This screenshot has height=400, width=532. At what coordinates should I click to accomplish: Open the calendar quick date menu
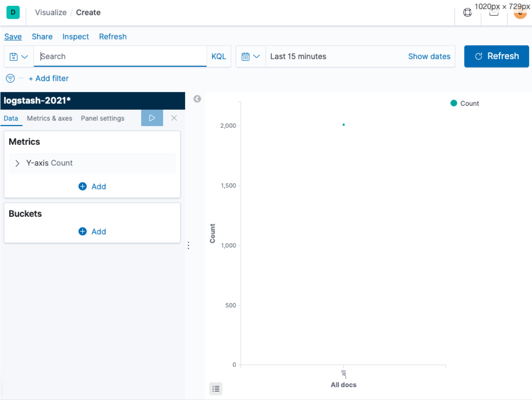pos(250,57)
